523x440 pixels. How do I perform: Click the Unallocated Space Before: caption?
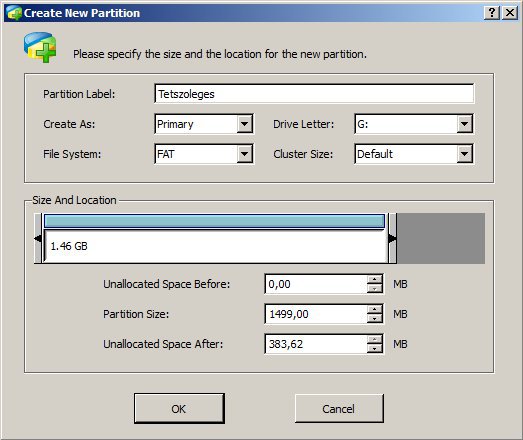[166, 284]
